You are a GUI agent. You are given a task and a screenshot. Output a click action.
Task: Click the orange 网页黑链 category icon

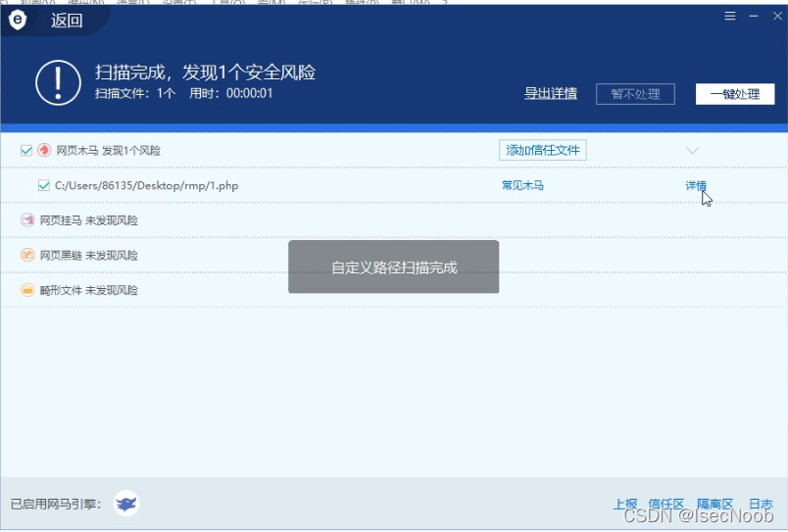coord(27,255)
